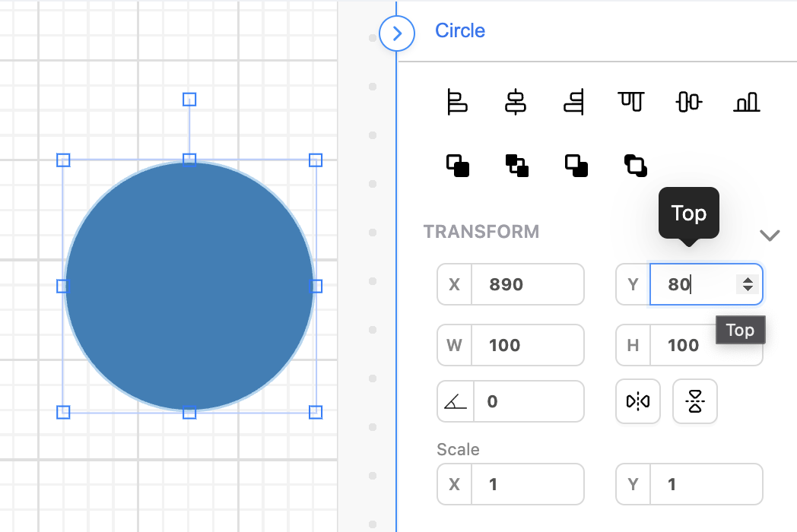The height and width of the screenshot is (532, 797).
Task: Click the rotation angle field showing 0
Action: [x=528, y=401]
